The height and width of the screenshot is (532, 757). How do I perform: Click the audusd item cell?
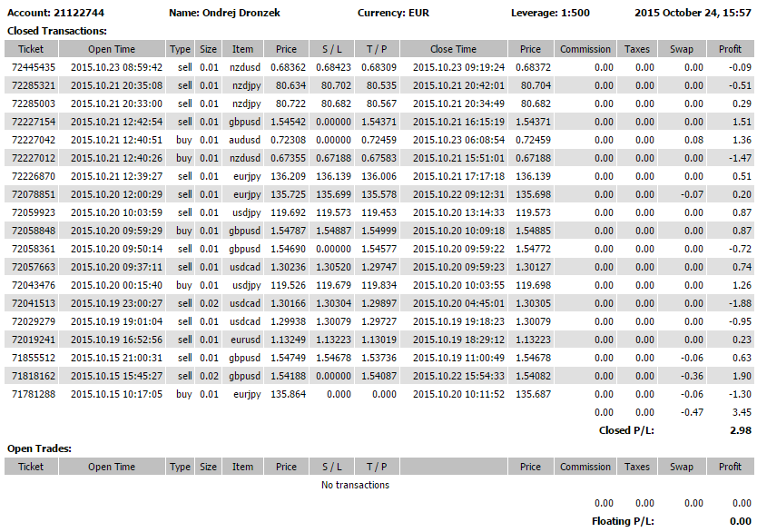(x=245, y=140)
